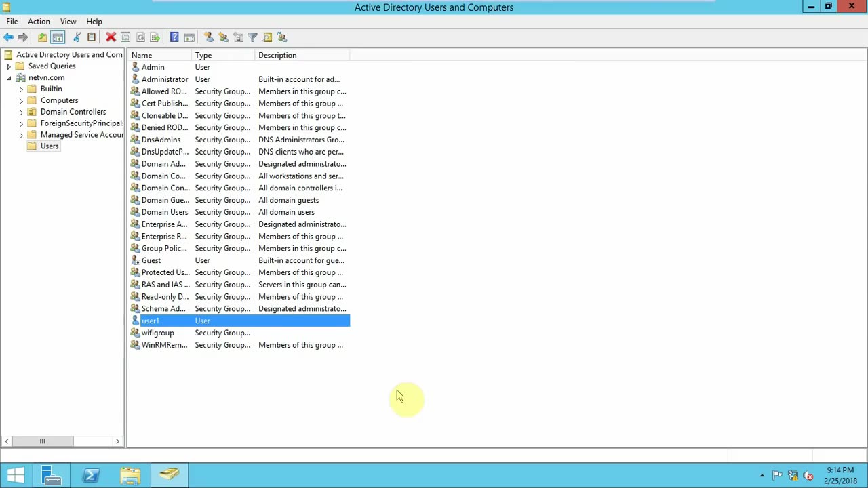
Task: Toggle the Show/Hide Action Pane icon
Action: (x=189, y=37)
